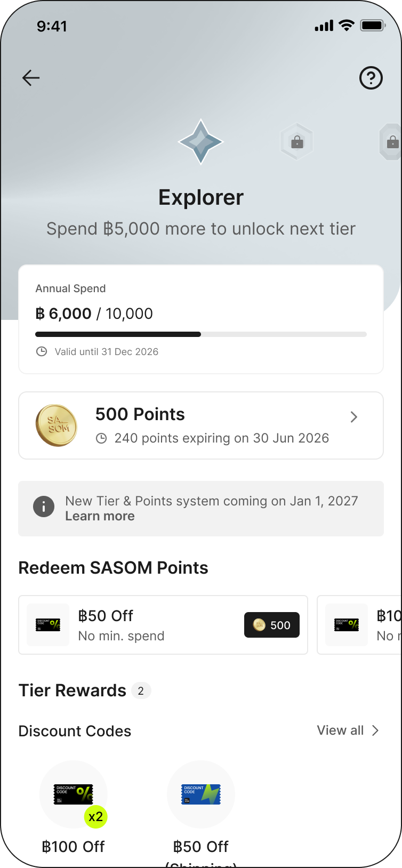The image size is (402, 868).
Task: Tap the first locked tier badge
Action: (x=297, y=142)
